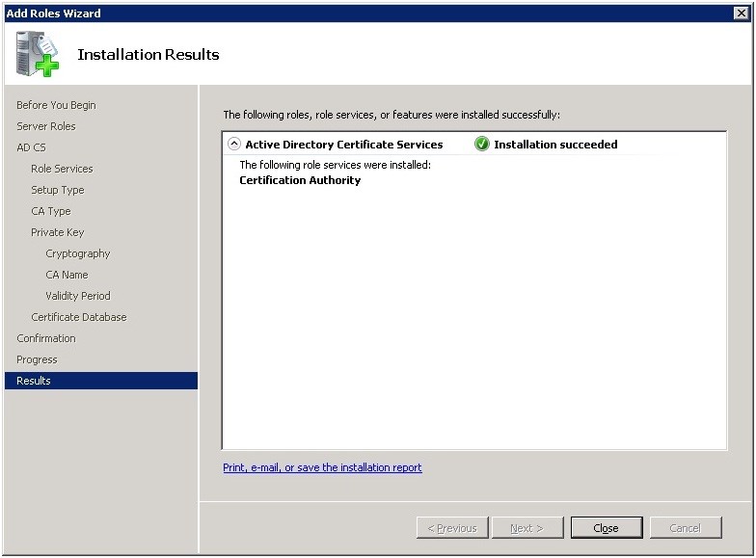Select CA Name step
Image resolution: width=756 pixels, height=558 pixels.
[67, 275]
